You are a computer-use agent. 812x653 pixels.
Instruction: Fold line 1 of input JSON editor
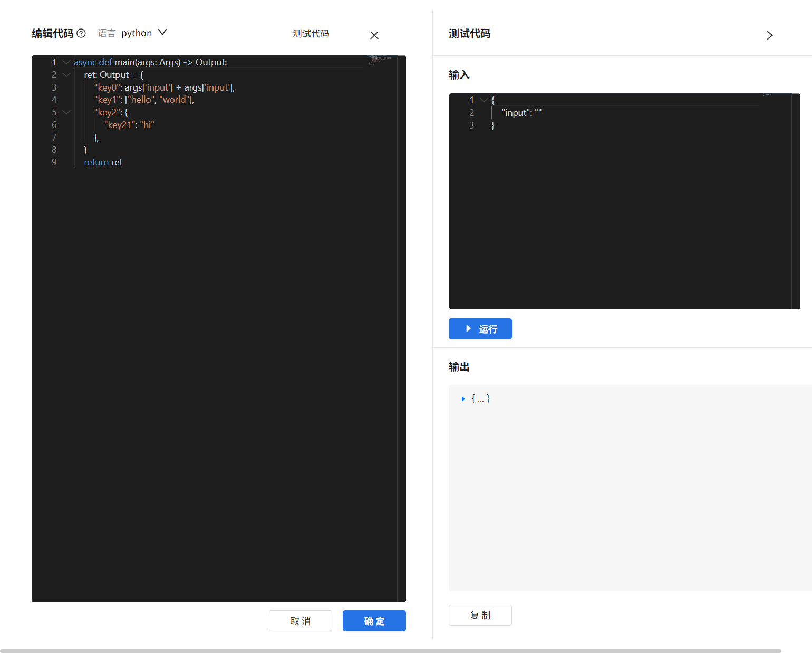pos(484,100)
